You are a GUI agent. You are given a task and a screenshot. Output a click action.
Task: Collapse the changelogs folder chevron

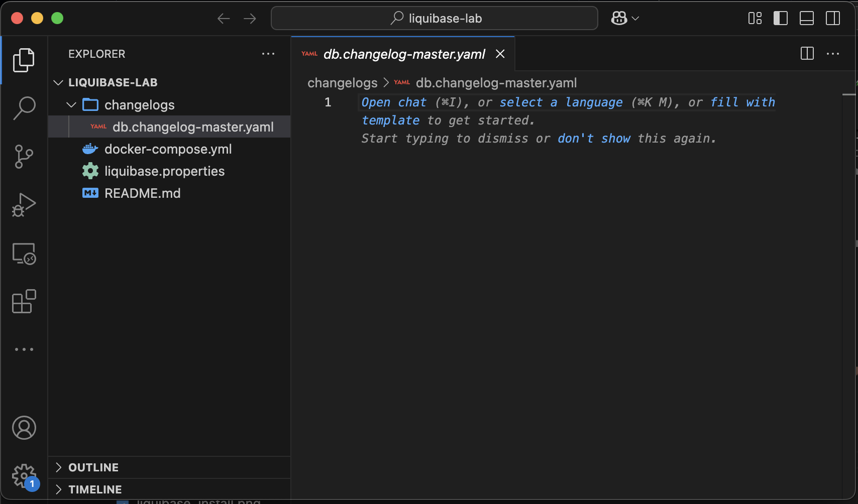(x=71, y=105)
